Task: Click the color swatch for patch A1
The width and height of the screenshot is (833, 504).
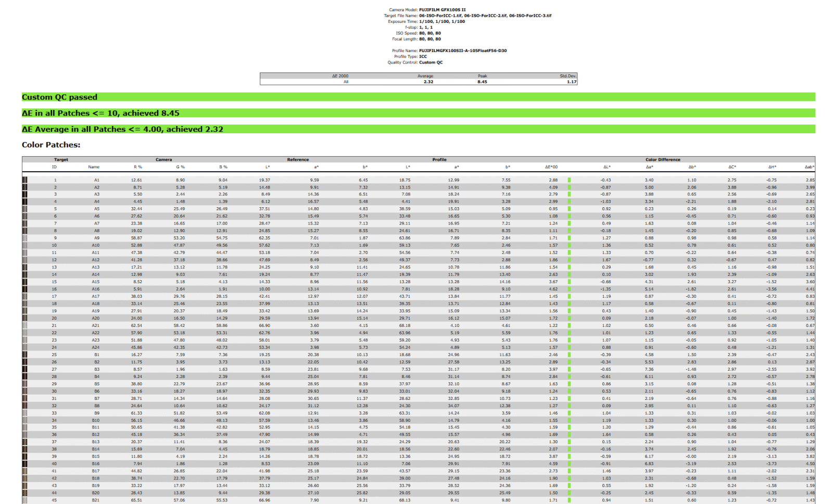Action: [x=24, y=180]
